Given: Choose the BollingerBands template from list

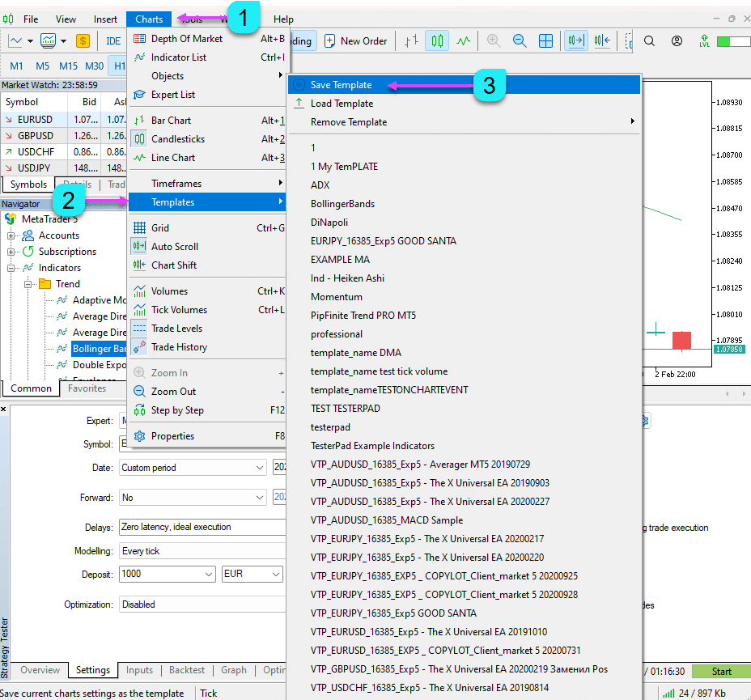Looking at the screenshot, I should [342, 204].
